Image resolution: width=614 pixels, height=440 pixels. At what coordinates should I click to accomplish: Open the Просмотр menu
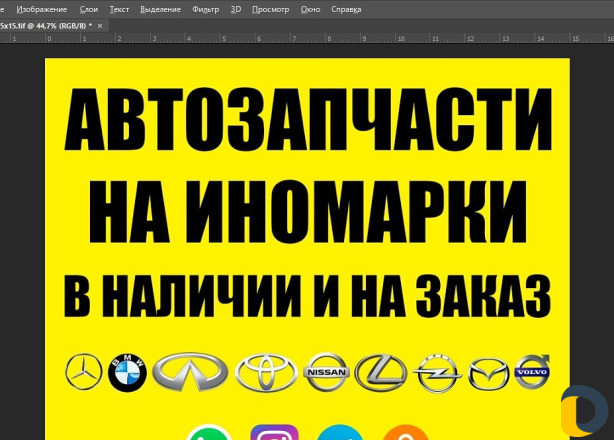[271, 9]
